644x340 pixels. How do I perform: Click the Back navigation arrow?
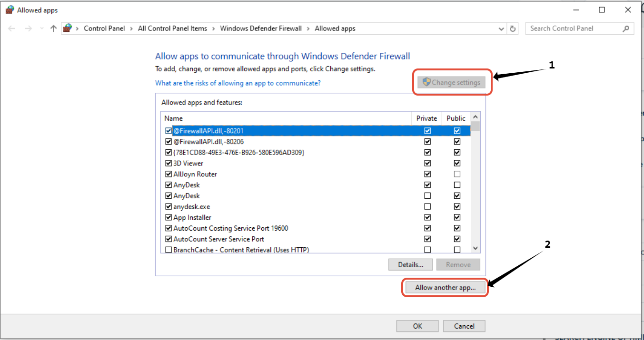pos(12,29)
